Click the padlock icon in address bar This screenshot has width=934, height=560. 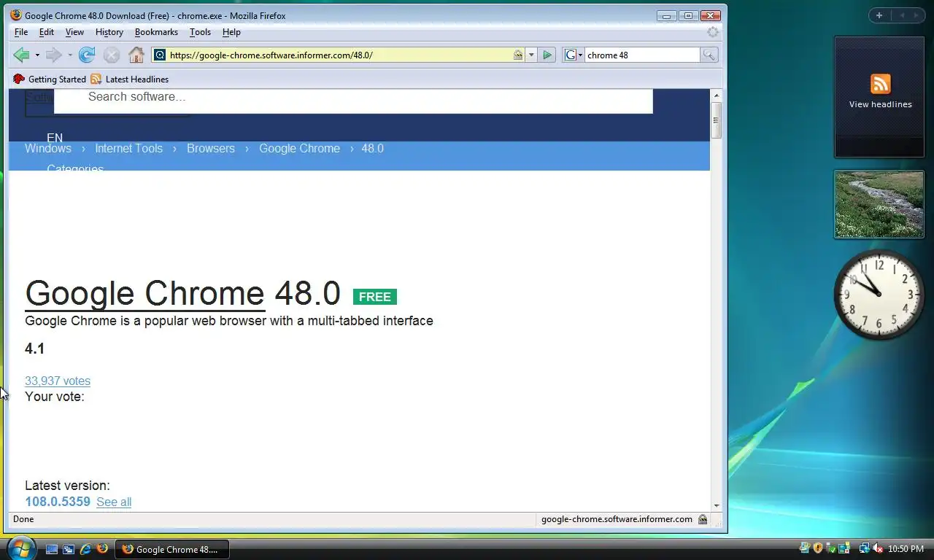(517, 55)
